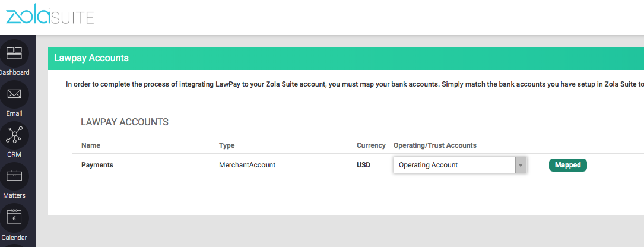Screen dimensions: 644x247
Task: Open the Email envelope icon
Action: tap(14, 94)
